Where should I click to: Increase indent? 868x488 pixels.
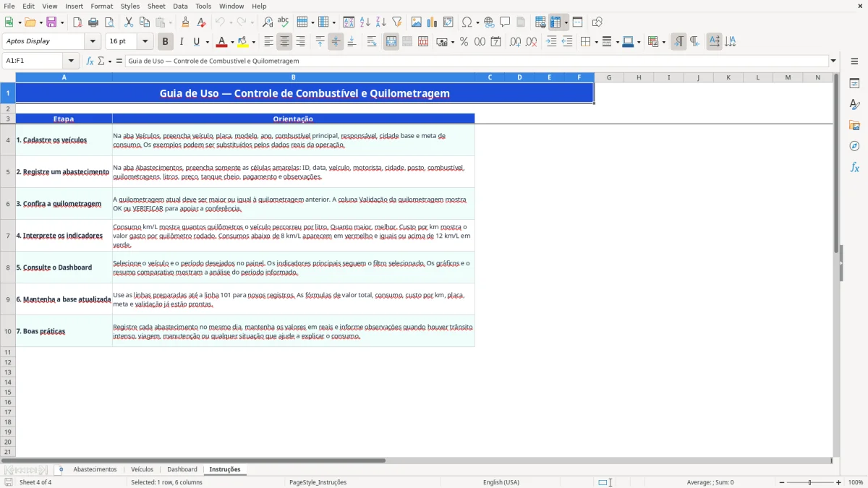[x=551, y=42]
